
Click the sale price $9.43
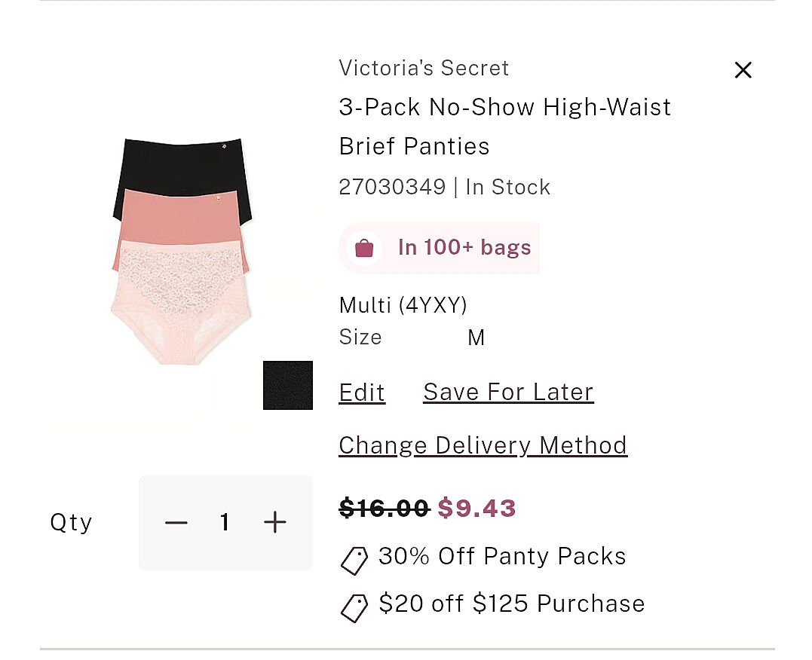coord(476,509)
